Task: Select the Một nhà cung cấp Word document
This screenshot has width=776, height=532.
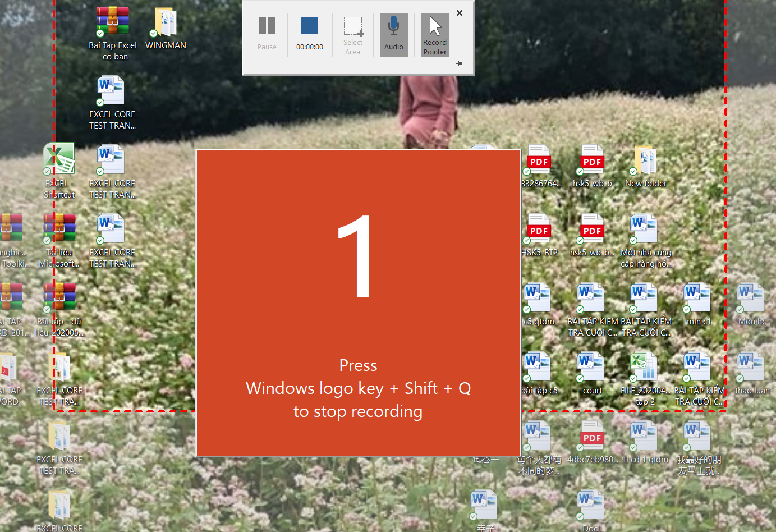Action: (x=646, y=241)
